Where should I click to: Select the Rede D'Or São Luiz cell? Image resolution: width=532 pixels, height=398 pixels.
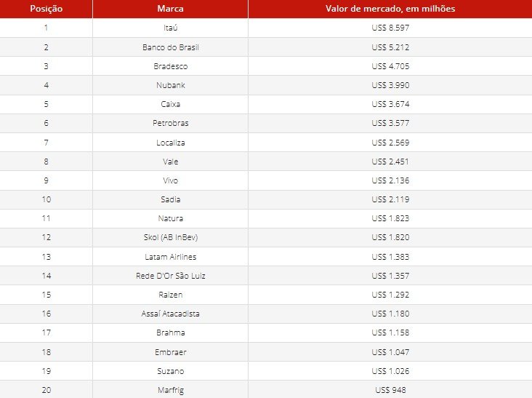click(x=170, y=276)
